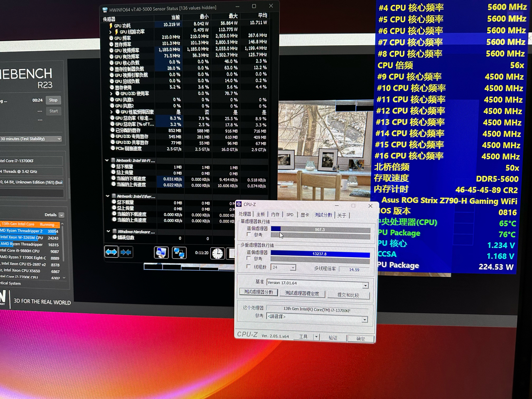532x399 pixels.
Task: Collapse Network: Intel Wi-Fi sensor group
Action: point(107,160)
